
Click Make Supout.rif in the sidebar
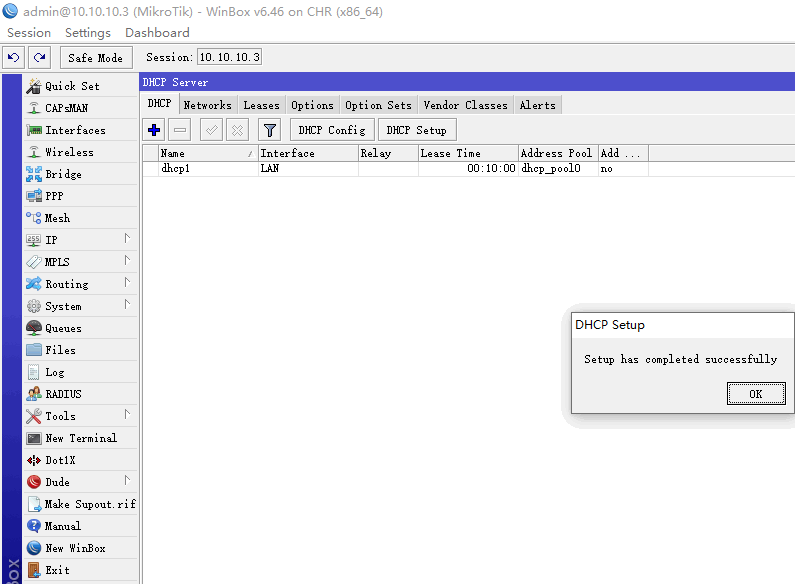81,504
